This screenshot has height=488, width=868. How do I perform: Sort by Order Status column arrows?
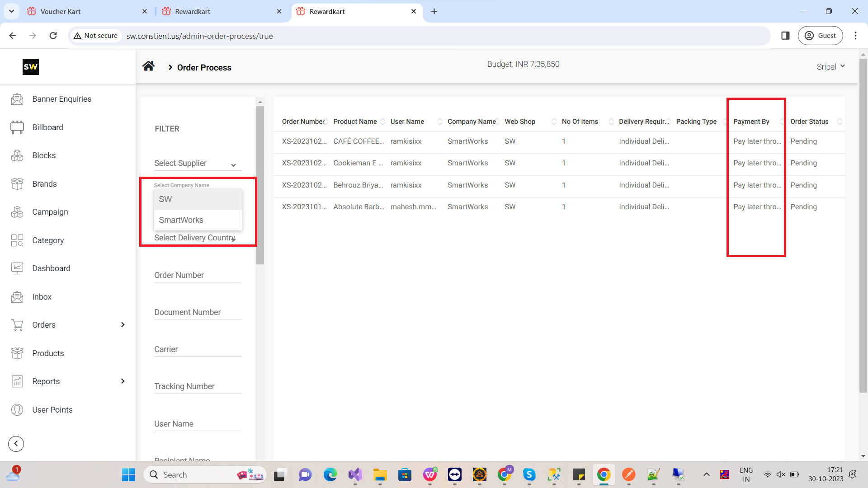840,122
